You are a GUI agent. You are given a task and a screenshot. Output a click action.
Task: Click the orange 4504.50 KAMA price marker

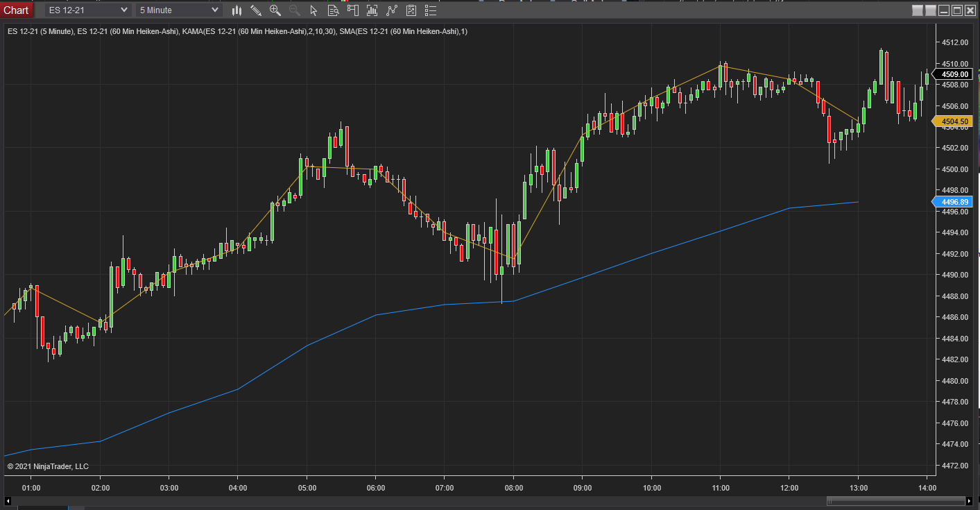click(x=954, y=121)
